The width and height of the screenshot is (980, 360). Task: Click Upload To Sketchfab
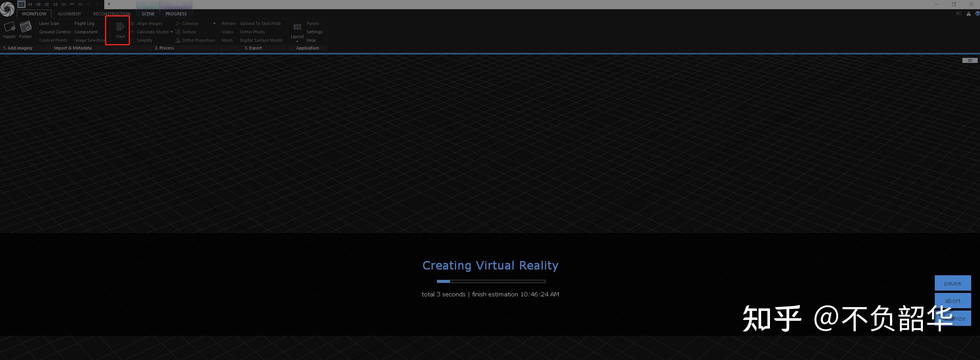(260, 23)
